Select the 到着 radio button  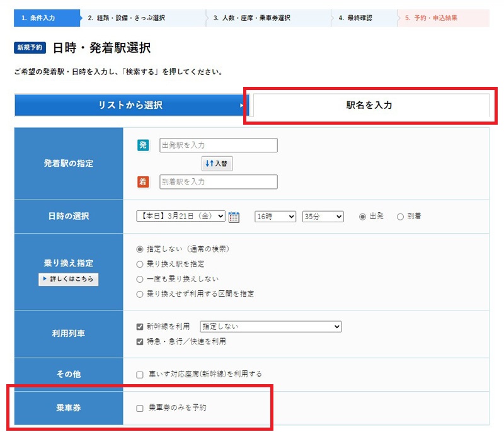[400, 217]
